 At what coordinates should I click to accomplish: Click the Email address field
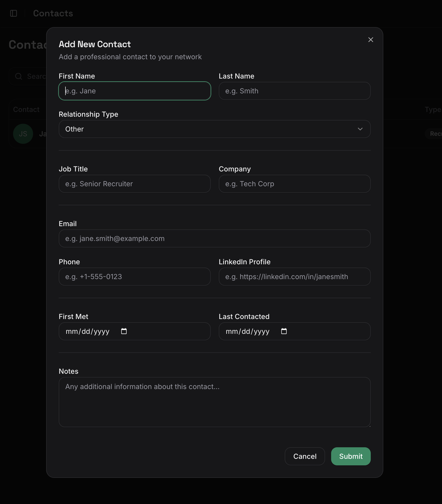[x=214, y=238]
